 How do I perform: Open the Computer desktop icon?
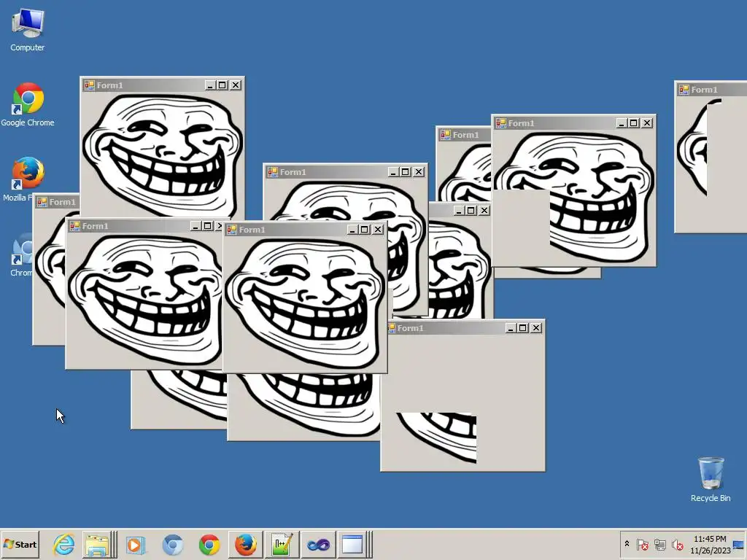click(28, 29)
